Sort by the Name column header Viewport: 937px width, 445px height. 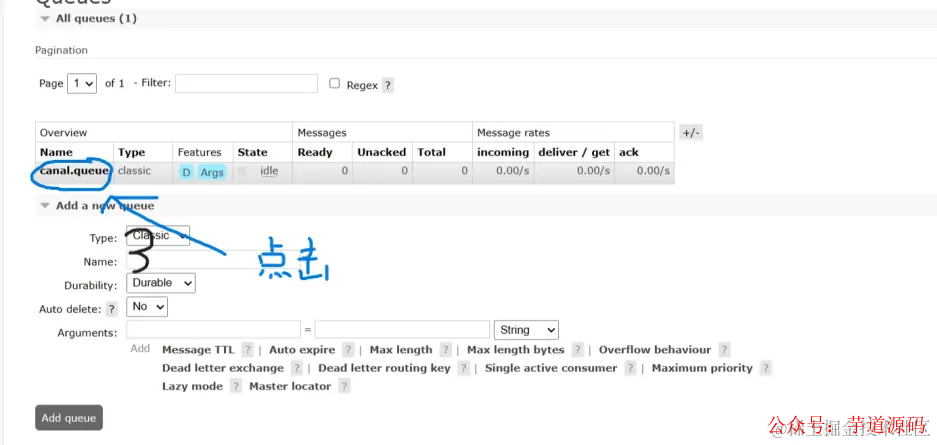pyautogui.click(x=56, y=152)
